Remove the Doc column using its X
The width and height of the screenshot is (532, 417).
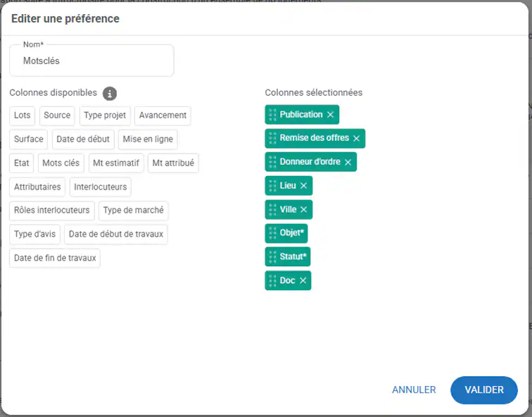point(303,280)
